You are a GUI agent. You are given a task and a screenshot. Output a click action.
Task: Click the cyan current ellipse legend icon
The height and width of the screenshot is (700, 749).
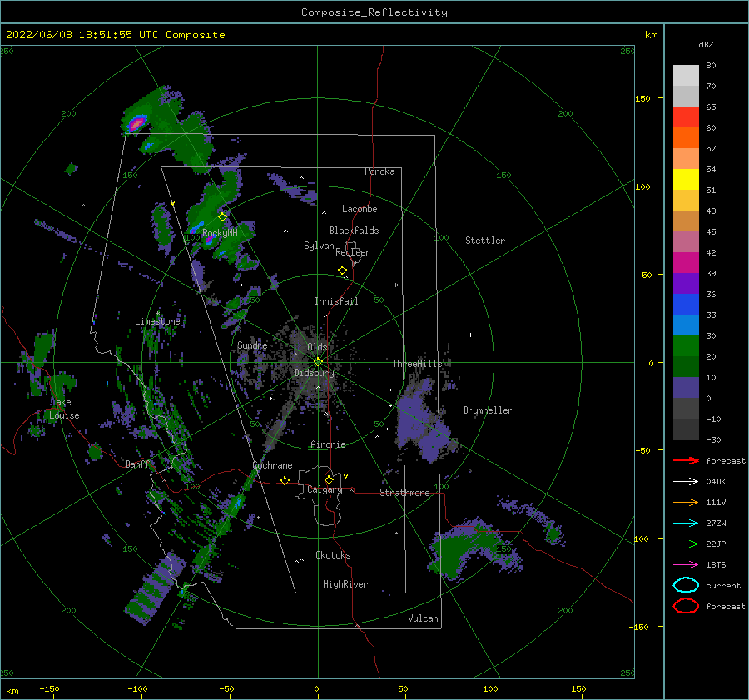click(x=686, y=585)
